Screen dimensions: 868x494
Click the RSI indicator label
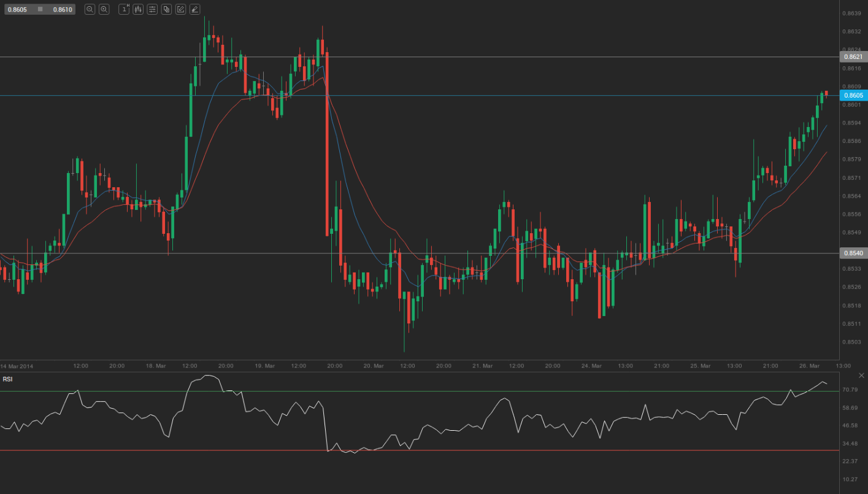(8, 379)
